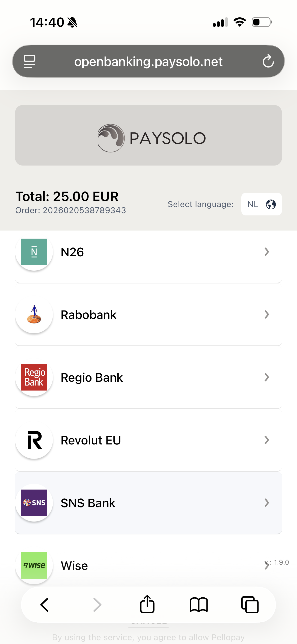Viewport: 297px width, 644px height.
Task: Tap the Safari page reload icon
Action: [268, 61]
